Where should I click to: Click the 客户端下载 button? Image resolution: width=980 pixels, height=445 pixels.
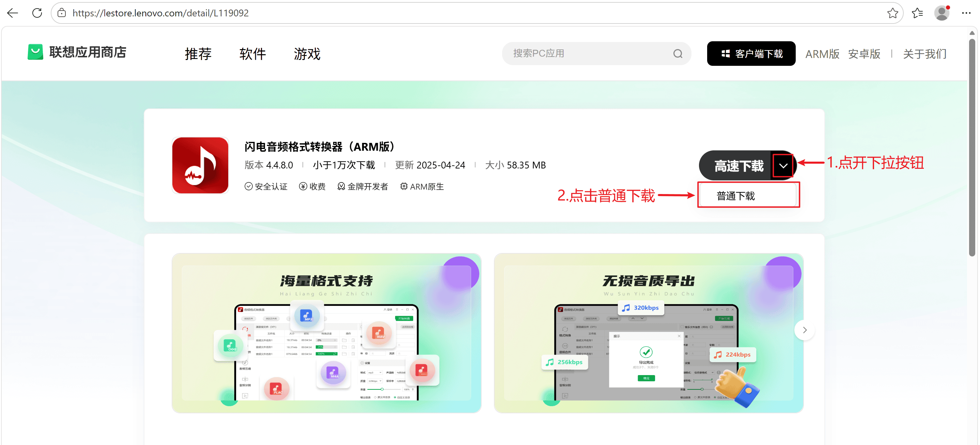pos(751,54)
